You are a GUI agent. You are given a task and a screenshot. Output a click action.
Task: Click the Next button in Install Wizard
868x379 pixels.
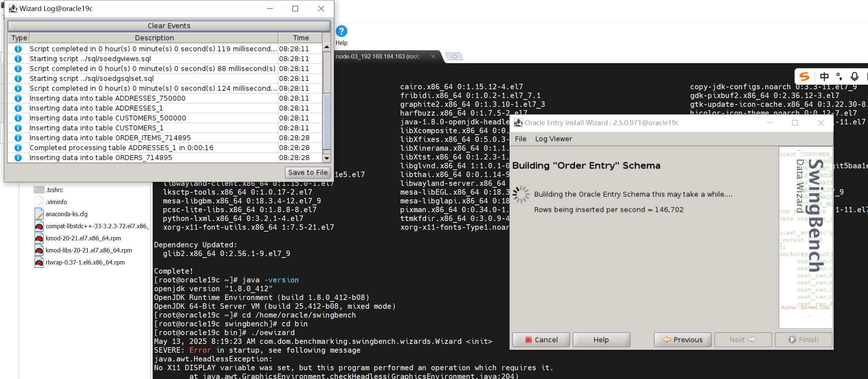[x=743, y=339]
